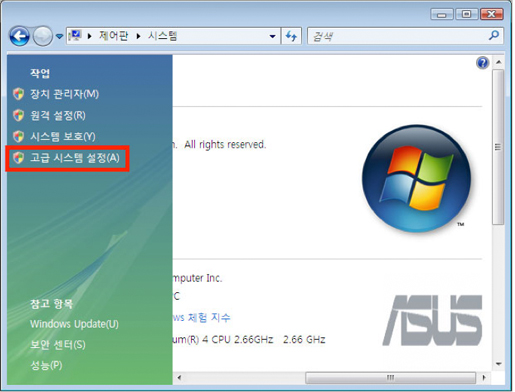Click the magnifier search icon

[494, 35]
